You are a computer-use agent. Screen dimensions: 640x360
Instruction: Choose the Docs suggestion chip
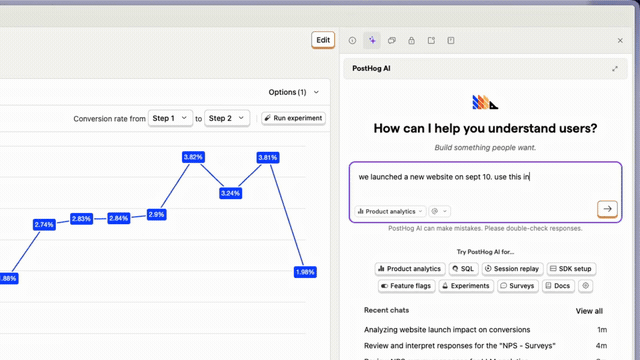[x=558, y=286]
